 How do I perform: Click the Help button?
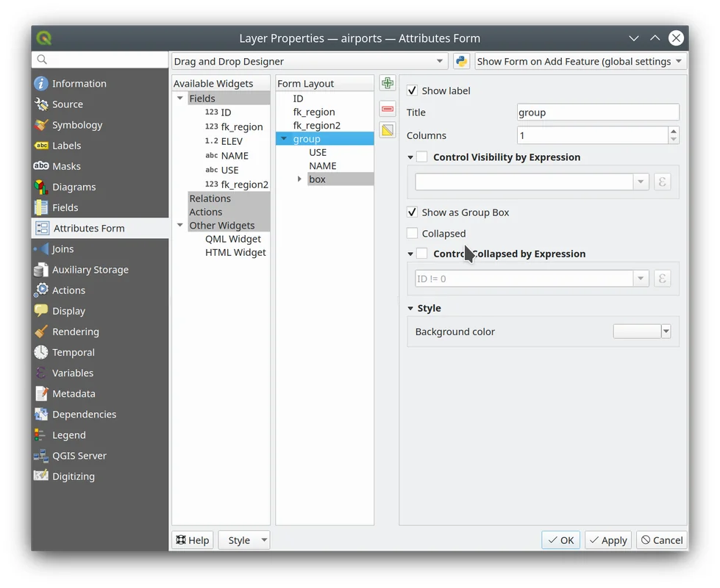point(193,540)
